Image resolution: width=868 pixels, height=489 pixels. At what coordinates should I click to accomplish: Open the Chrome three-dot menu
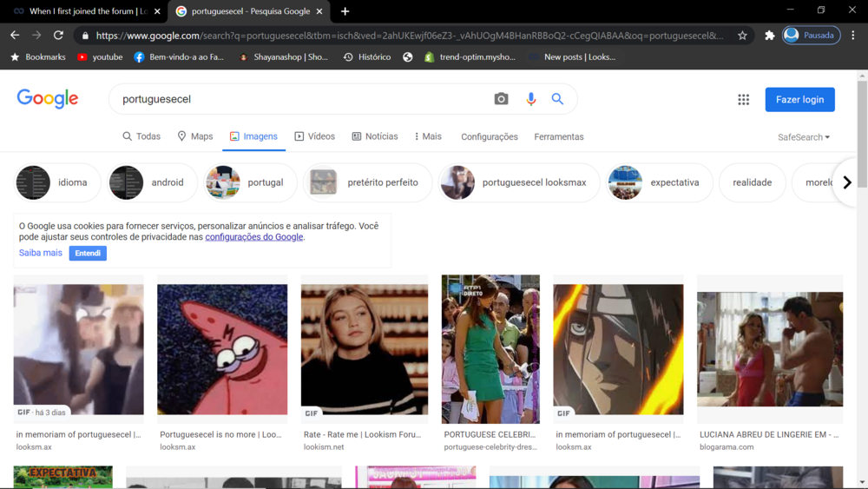(x=853, y=36)
